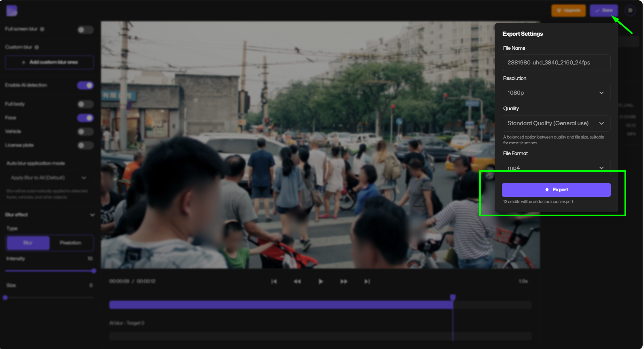Select the Blur type tab
The height and width of the screenshot is (349, 644).
coord(28,243)
